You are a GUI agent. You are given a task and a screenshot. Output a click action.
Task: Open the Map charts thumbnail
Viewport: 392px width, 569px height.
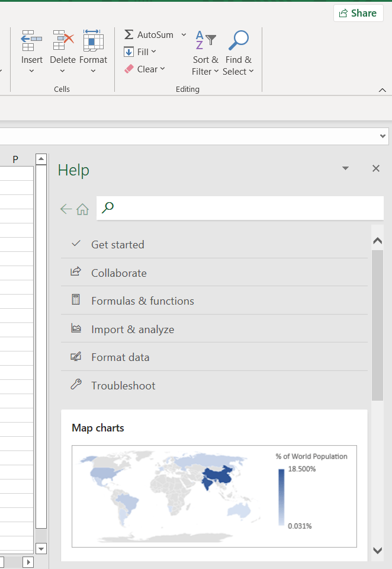coord(214,496)
